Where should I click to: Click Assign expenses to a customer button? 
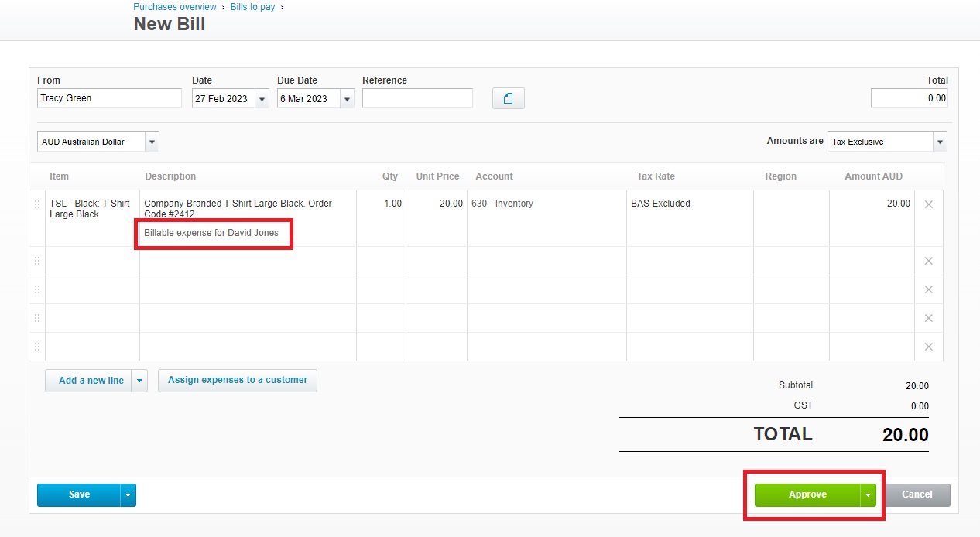(238, 380)
